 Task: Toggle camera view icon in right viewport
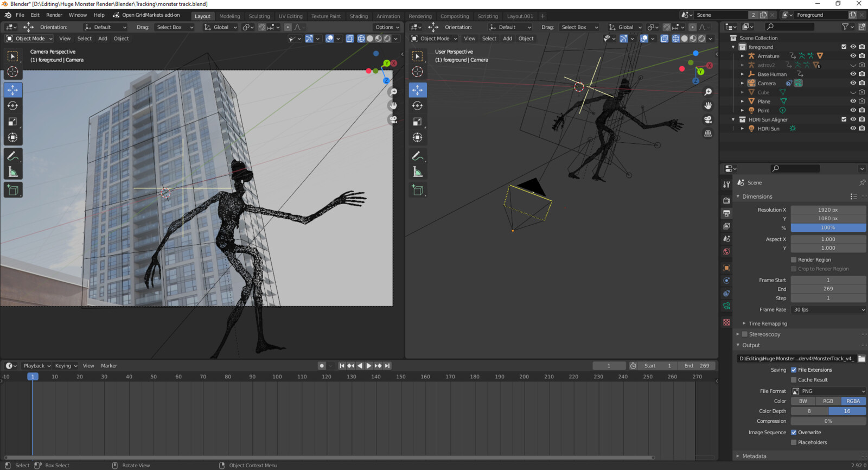click(x=708, y=119)
